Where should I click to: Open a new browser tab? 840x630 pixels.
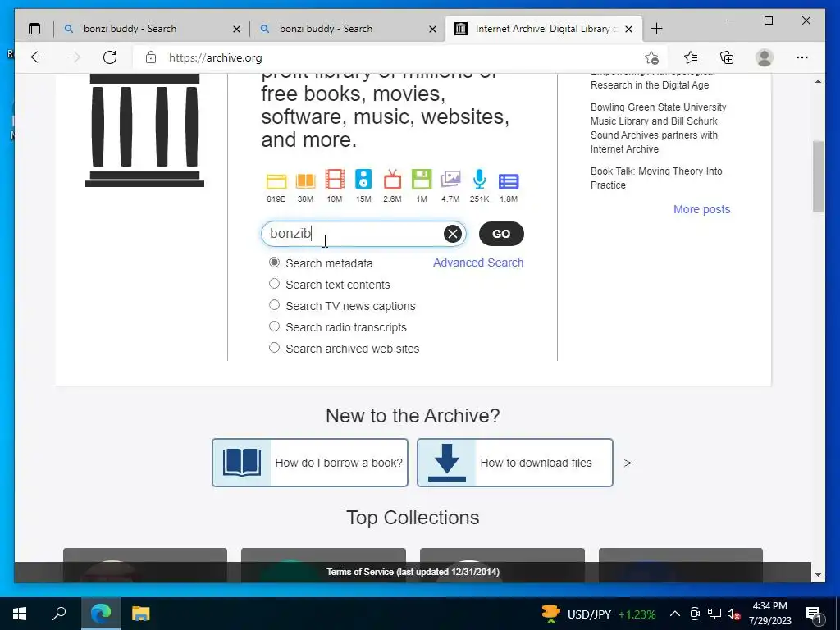(x=657, y=29)
